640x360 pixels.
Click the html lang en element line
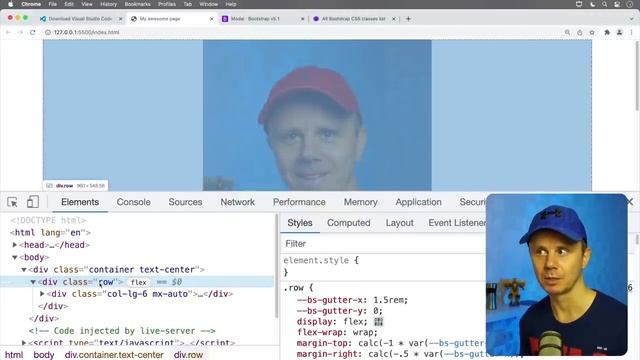tap(50, 233)
